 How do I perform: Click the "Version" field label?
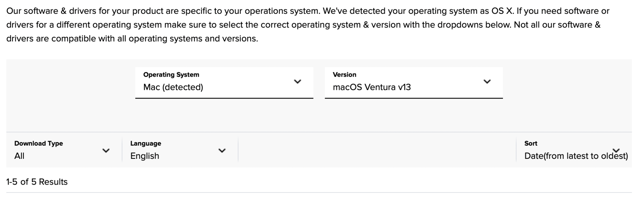pos(344,75)
